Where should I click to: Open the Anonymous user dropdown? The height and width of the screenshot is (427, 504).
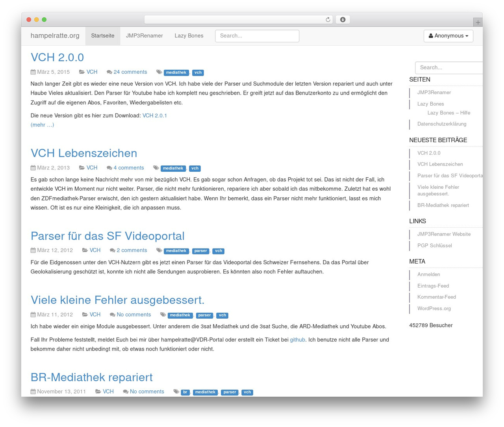(448, 36)
